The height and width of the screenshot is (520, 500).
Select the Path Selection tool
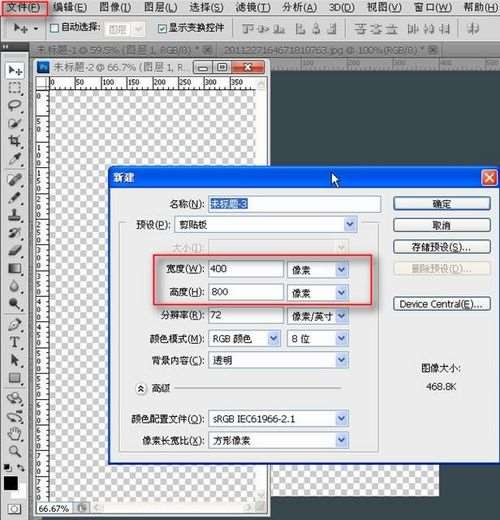pos(15,360)
